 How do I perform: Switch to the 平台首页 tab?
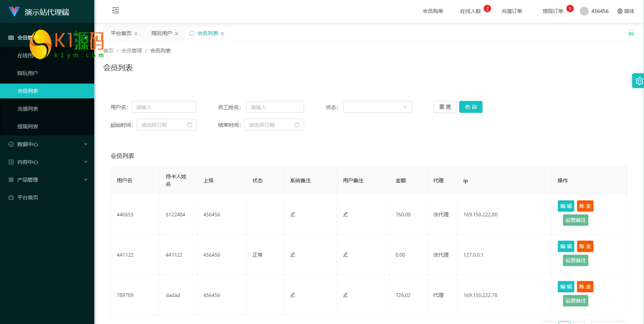[121, 33]
